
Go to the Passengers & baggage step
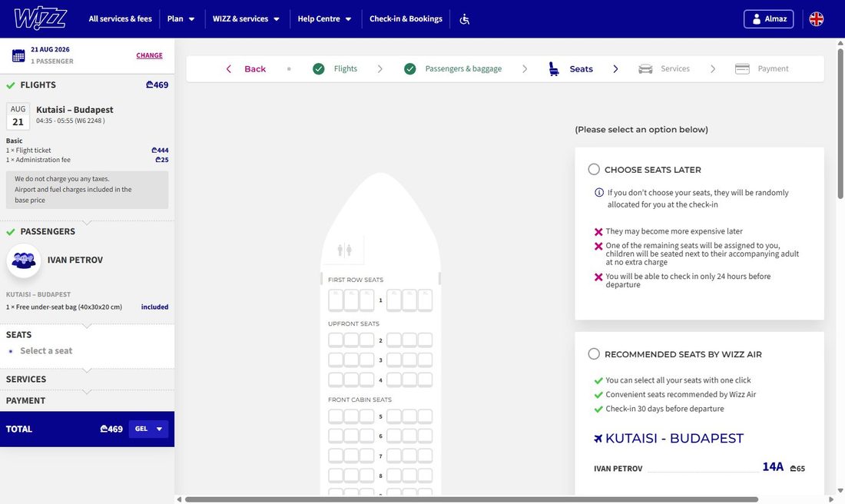[463, 69]
